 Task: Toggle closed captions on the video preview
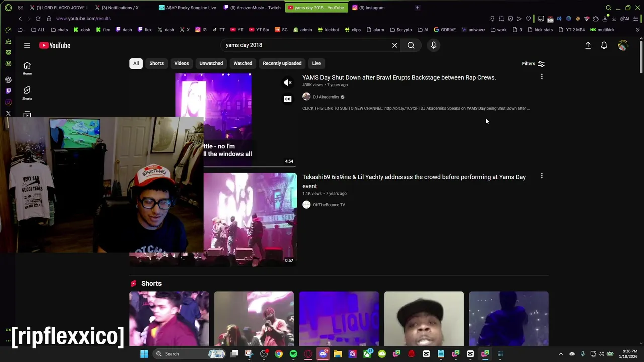tap(288, 99)
